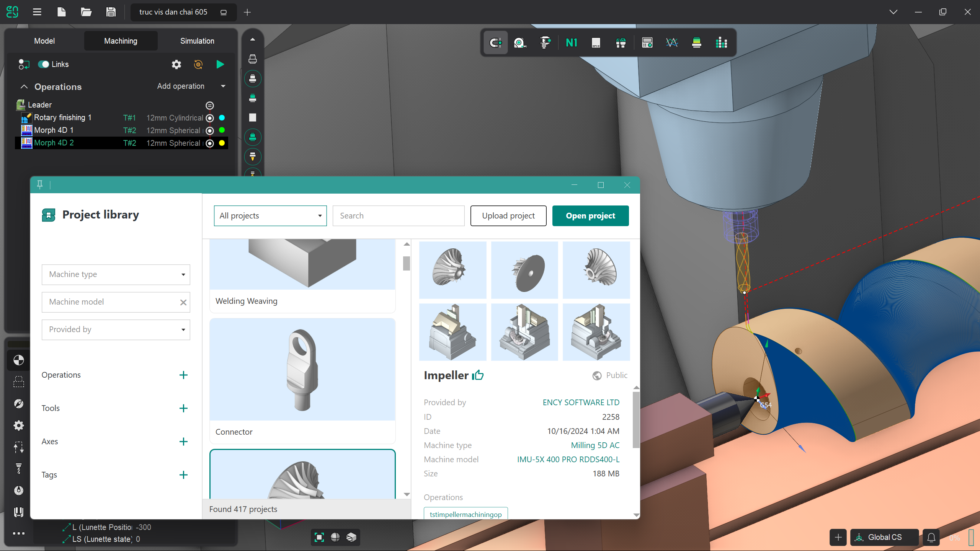Toggle the visibility radio of Rotary finishing 1

coord(210,118)
